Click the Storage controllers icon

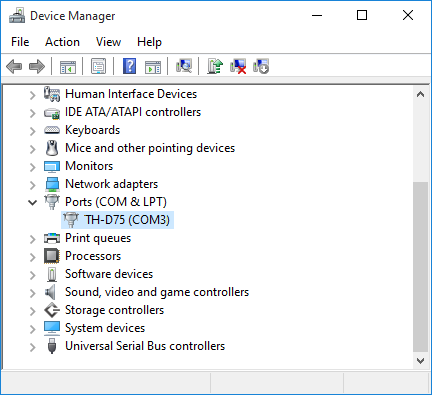[x=52, y=310]
